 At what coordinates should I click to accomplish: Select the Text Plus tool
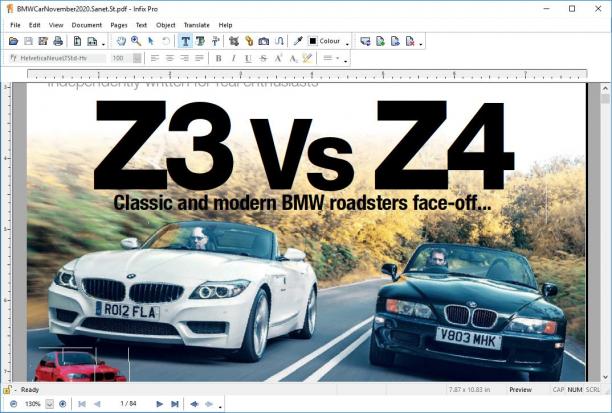tap(200, 41)
